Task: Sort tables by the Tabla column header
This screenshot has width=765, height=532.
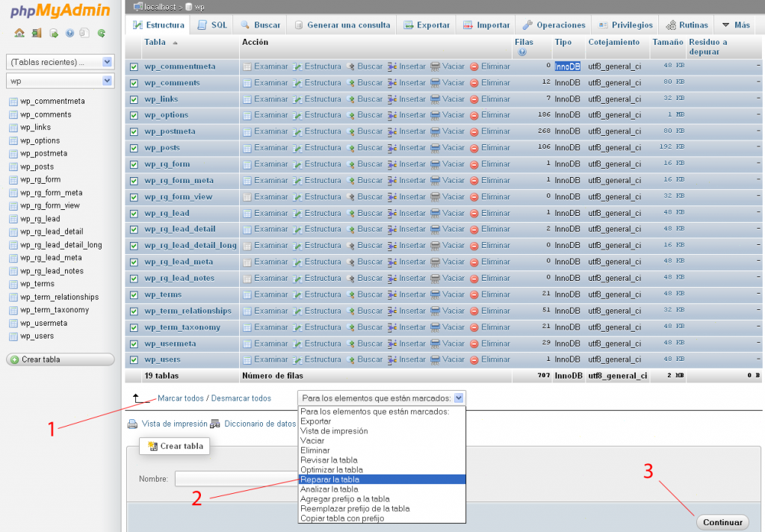Action: click(x=155, y=43)
